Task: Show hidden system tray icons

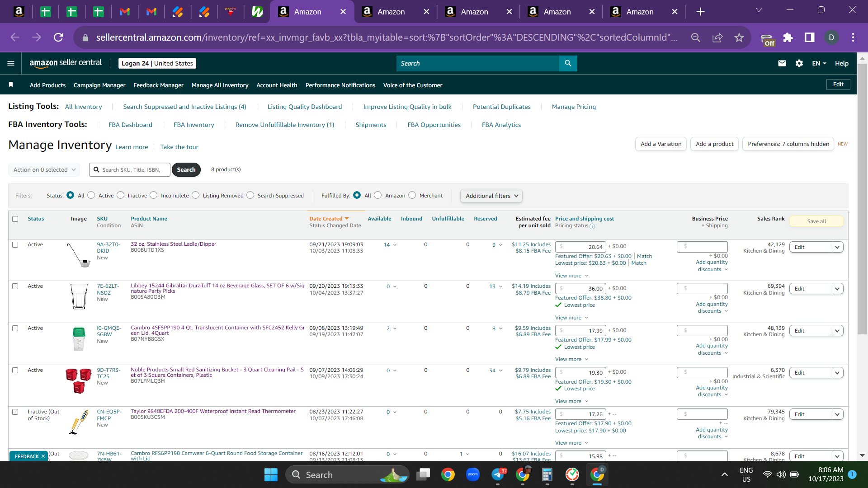Action: point(724,474)
